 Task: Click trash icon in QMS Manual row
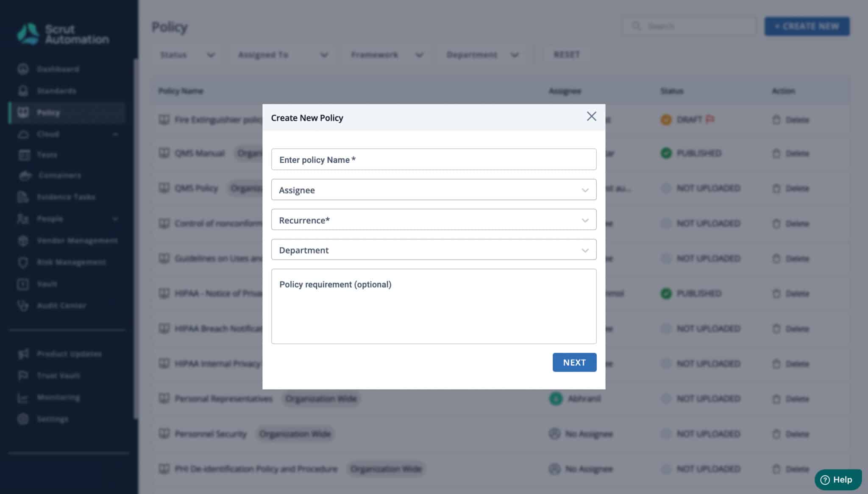[x=776, y=154]
